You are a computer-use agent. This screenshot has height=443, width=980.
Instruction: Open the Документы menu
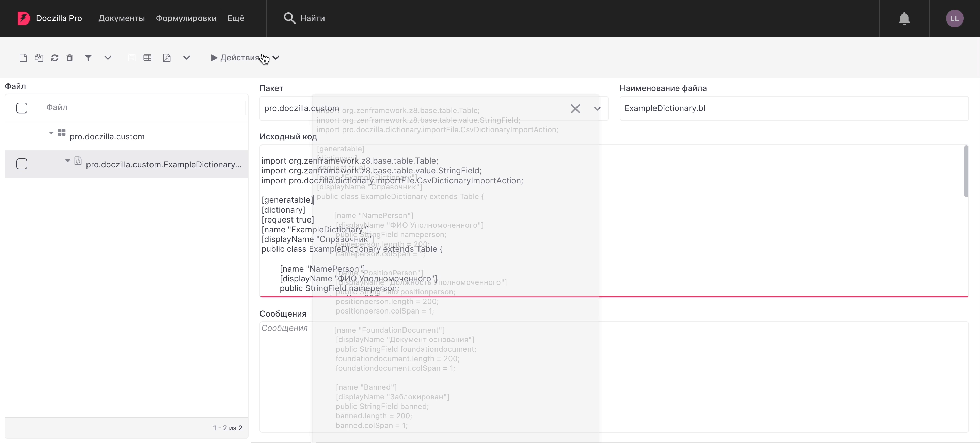122,18
